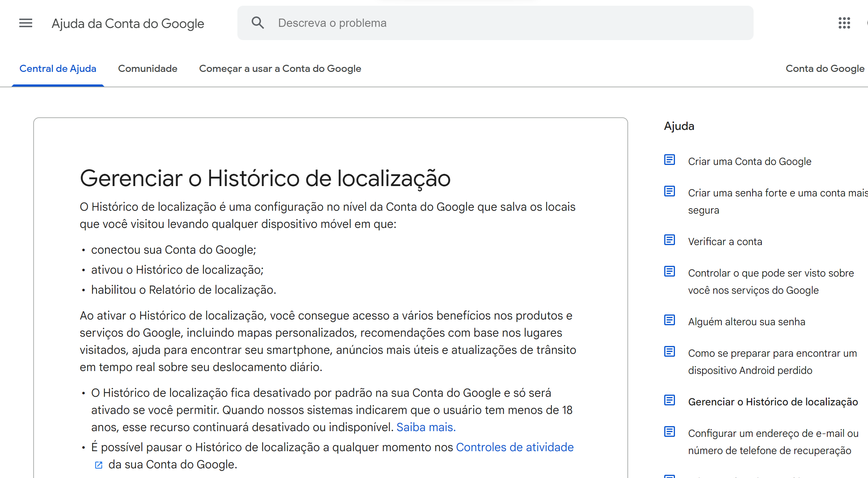Viewport: 868px width, 478px height.
Task: Open 'Conta do Google' in the top bar
Action: (x=824, y=68)
